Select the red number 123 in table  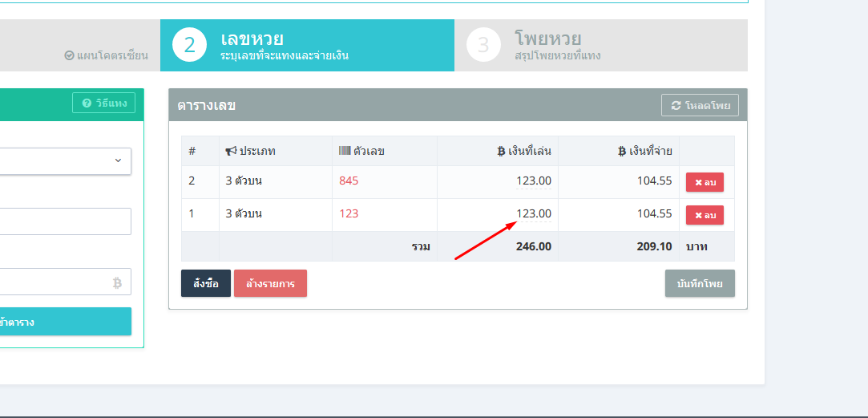[x=349, y=214]
